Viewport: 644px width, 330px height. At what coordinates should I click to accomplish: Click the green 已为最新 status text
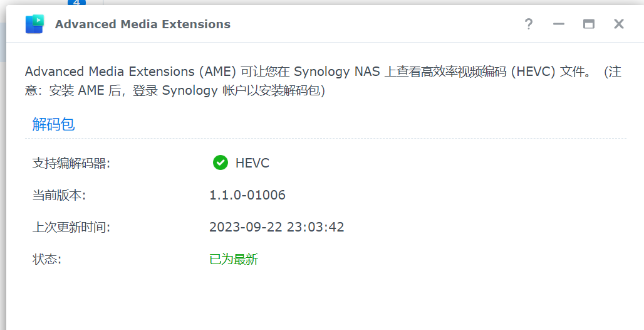click(x=234, y=259)
